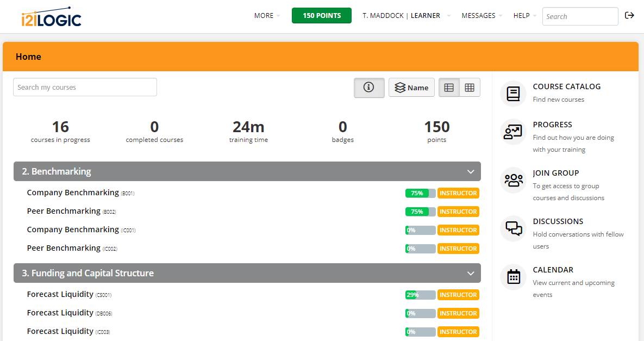Click the 16 courses in progress stat
Screen dimensions: 644x341
pos(60,132)
